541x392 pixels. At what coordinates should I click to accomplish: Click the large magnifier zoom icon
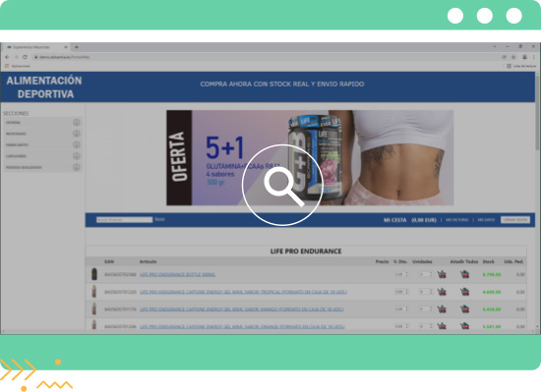coord(283,185)
